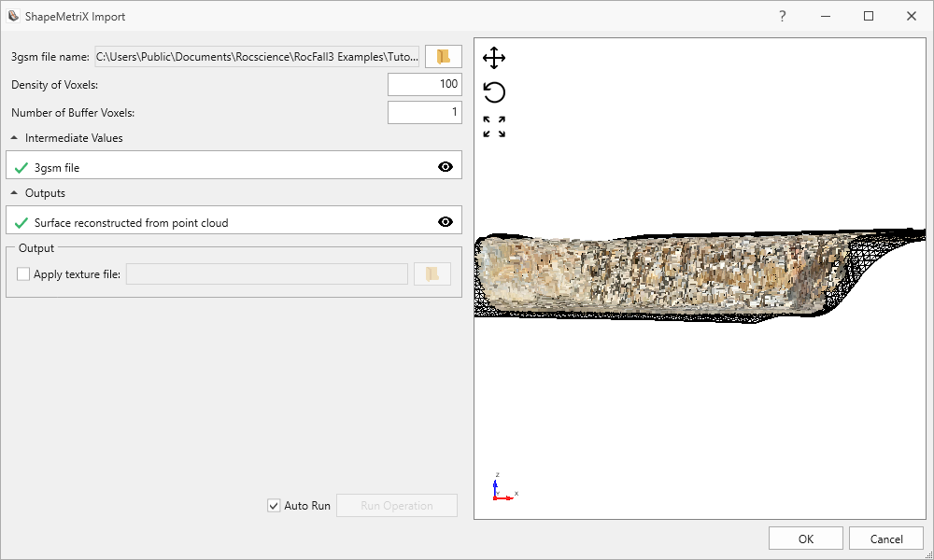Click the green checkmark beside Surface reconstructed

pos(21,223)
